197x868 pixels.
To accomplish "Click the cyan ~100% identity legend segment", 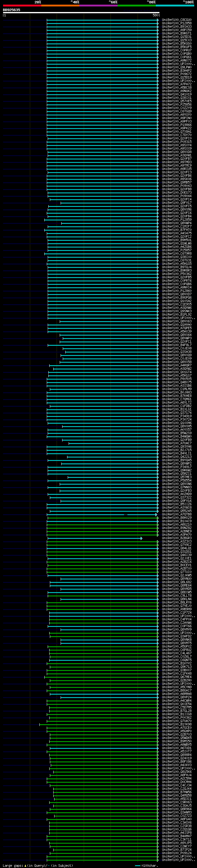I will [x=175, y=6].
